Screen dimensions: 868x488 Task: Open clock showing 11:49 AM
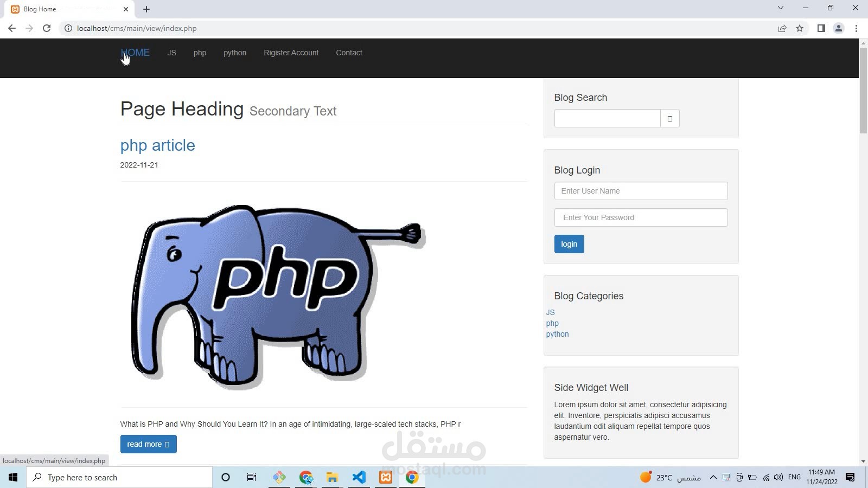coord(821,477)
